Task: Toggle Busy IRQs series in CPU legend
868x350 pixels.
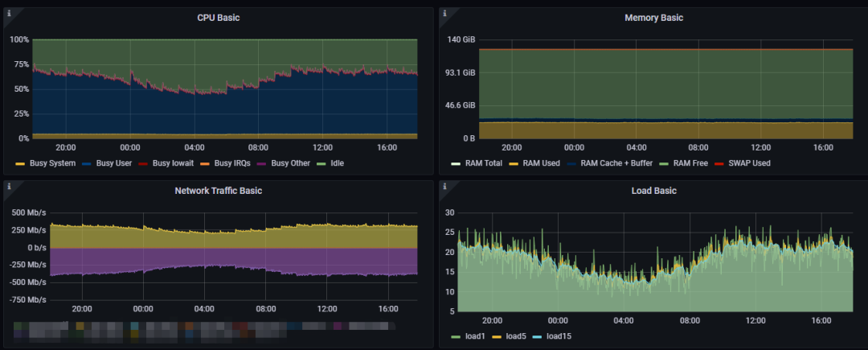Action: [x=234, y=163]
